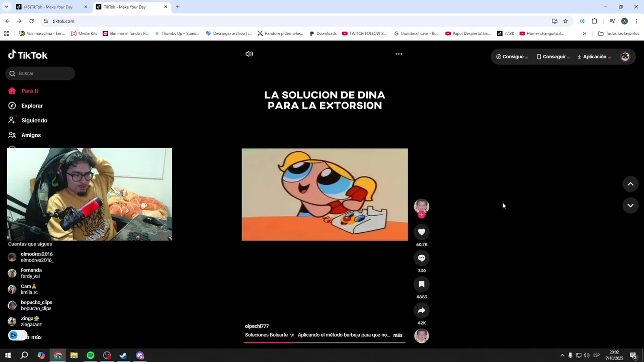The image size is (644, 362).
Task: Open elpechi777 username link
Action: [x=257, y=326]
